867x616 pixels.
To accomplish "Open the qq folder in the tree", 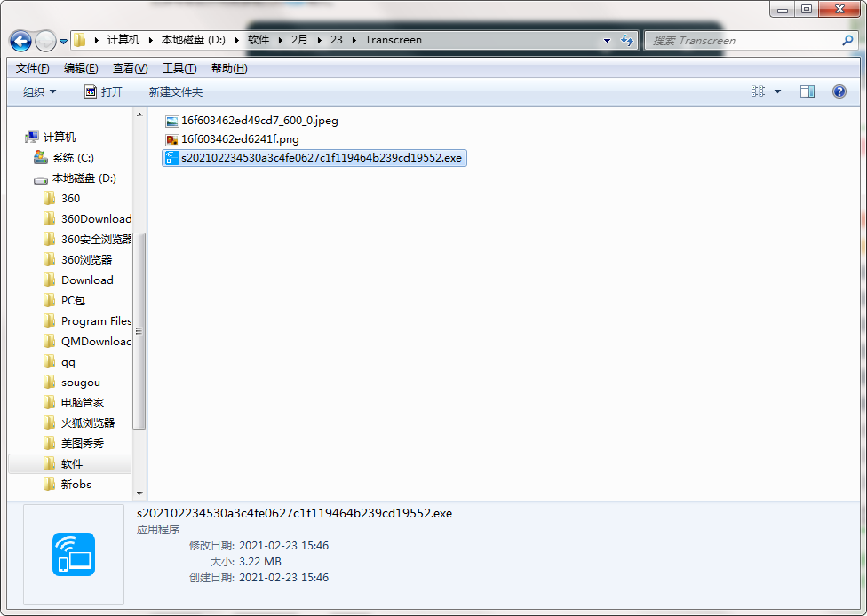I will [x=68, y=362].
